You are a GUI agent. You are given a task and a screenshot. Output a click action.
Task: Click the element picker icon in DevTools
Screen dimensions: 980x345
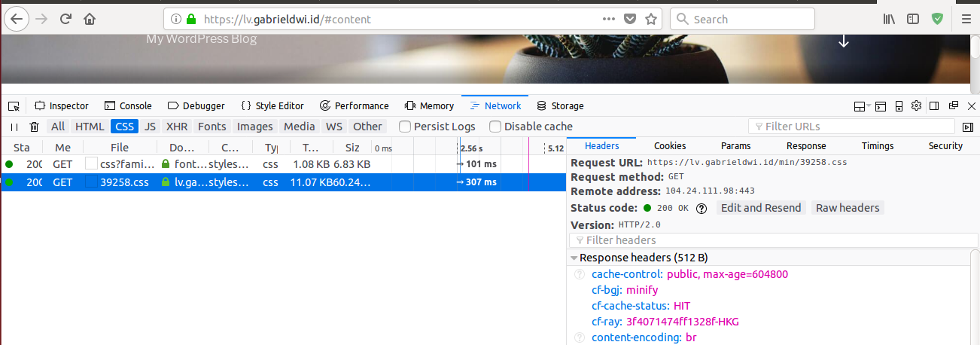[13, 106]
